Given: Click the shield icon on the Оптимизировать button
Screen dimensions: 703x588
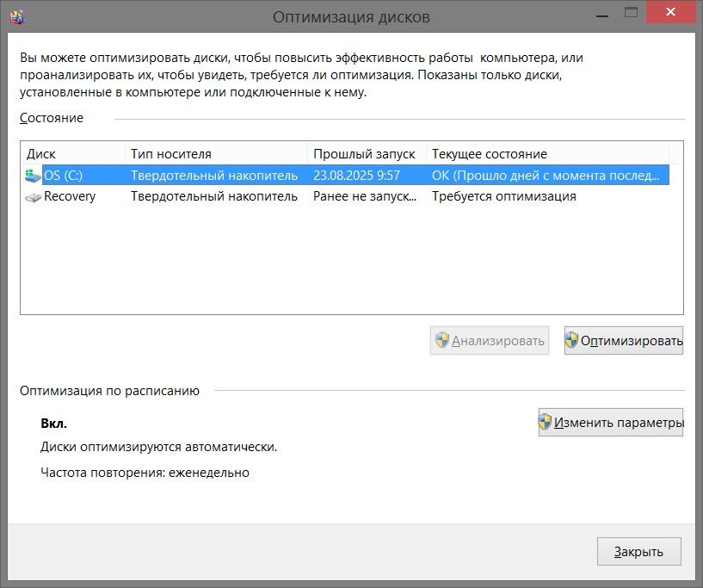Looking at the screenshot, I should [571, 341].
